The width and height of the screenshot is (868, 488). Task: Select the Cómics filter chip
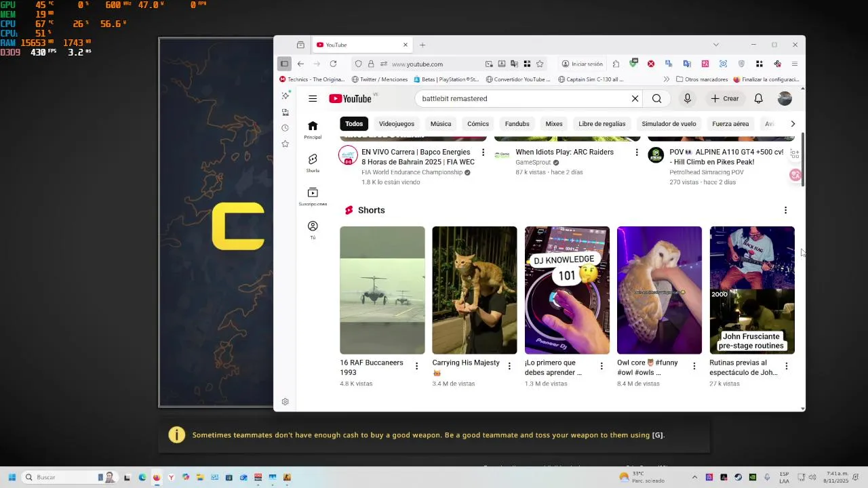point(478,124)
